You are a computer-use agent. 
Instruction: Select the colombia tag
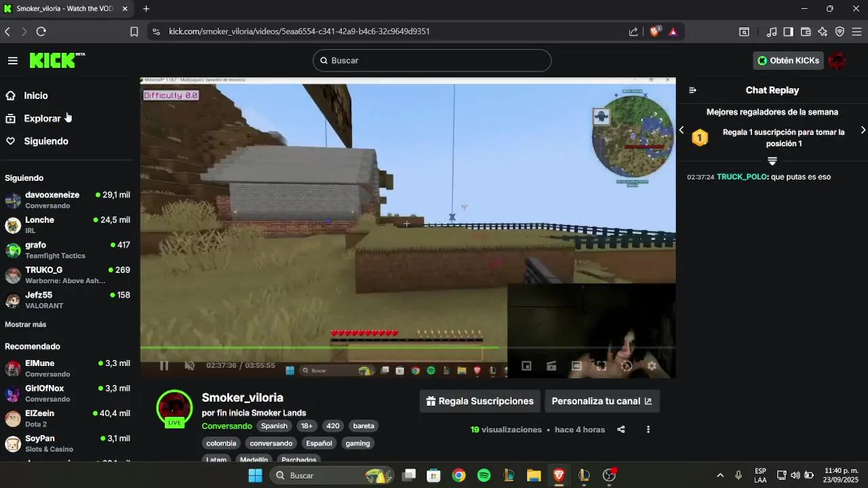click(x=221, y=443)
